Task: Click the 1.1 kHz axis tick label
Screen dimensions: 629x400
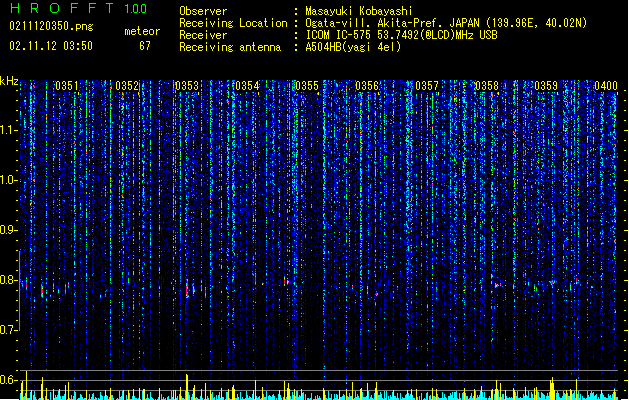Action: tap(8, 130)
